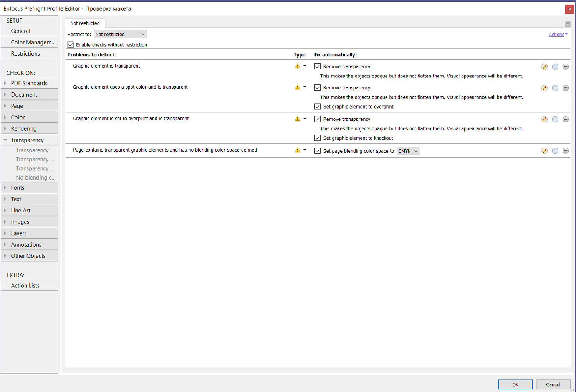
Task: Toggle "Set graphic element to knockout" checkbox
Action: [x=318, y=138]
